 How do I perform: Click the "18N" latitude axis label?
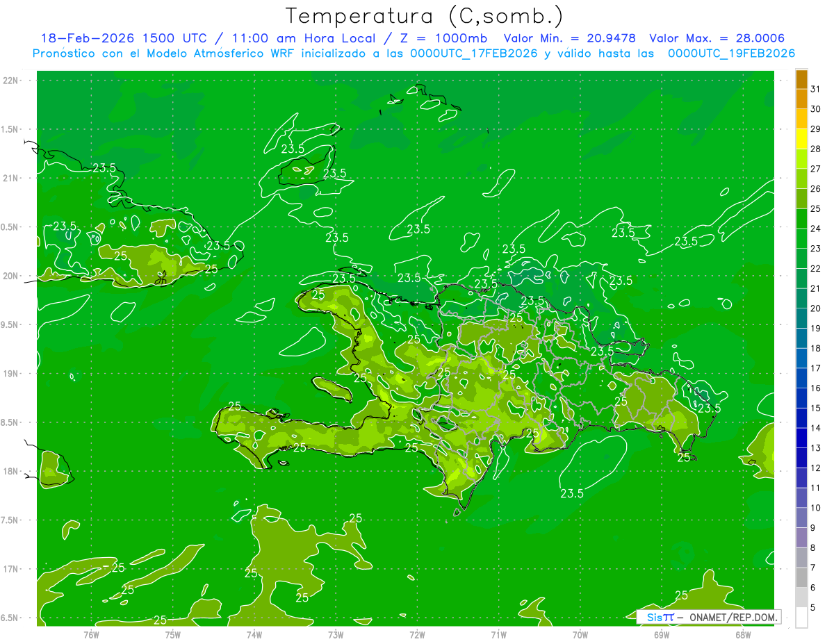tap(10, 472)
